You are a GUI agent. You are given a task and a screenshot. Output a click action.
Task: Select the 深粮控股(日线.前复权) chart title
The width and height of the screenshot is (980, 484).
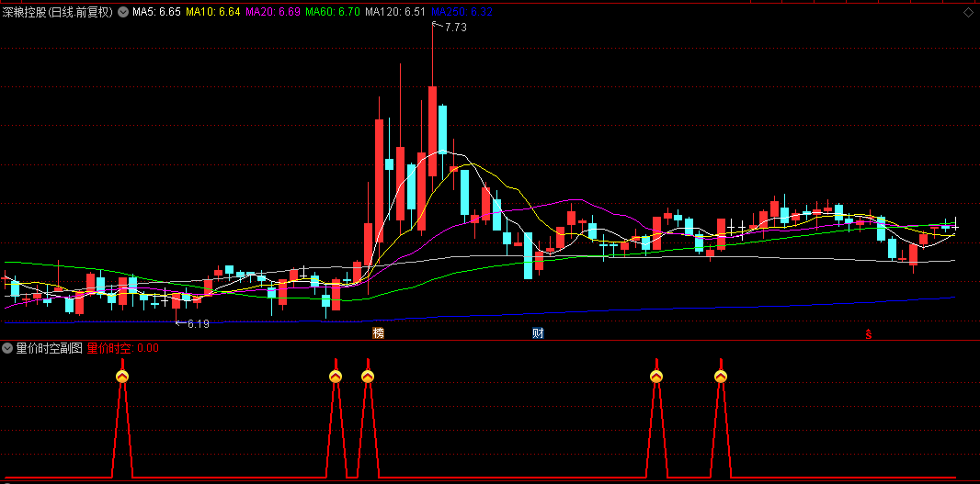point(58,11)
